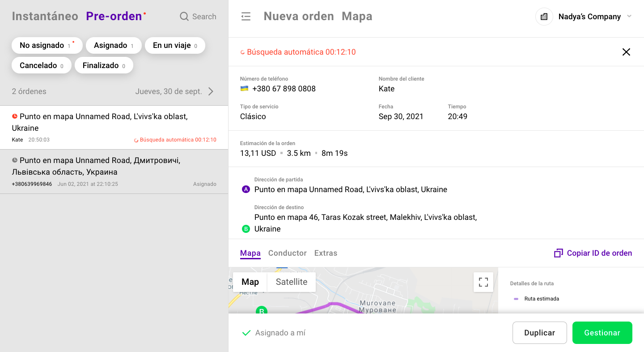644x352 pixels.
Task: Click the green Gestionar button
Action: pos(602,333)
